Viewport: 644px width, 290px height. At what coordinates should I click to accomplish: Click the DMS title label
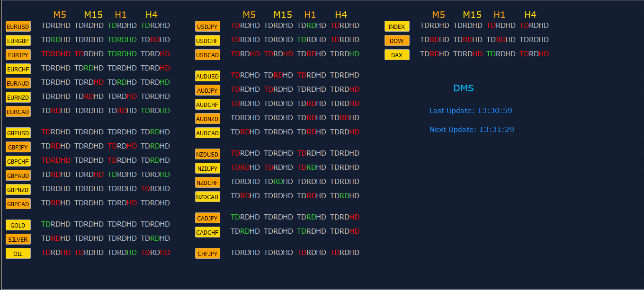[464, 88]
